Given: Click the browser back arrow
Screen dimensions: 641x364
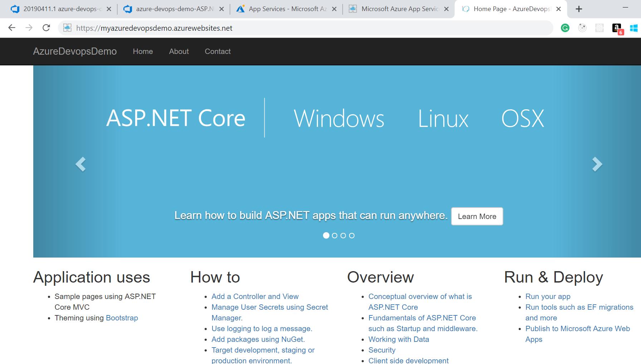Looking at the screenshot, I should click(12, 28).
